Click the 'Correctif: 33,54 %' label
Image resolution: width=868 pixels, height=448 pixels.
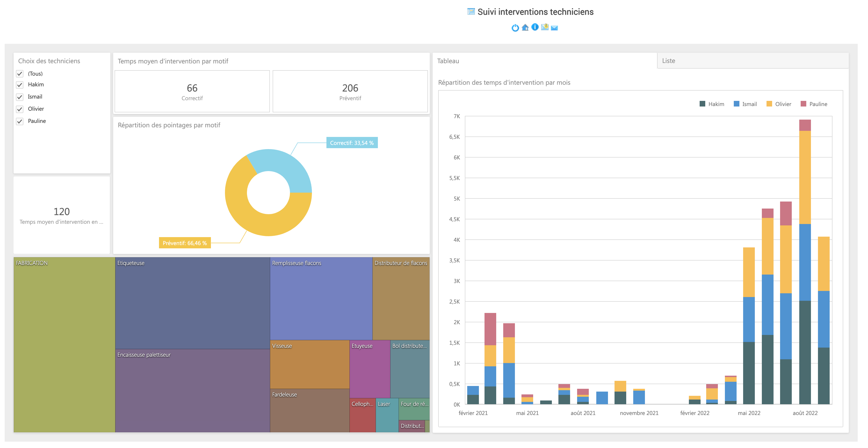[x=352, y=143]
